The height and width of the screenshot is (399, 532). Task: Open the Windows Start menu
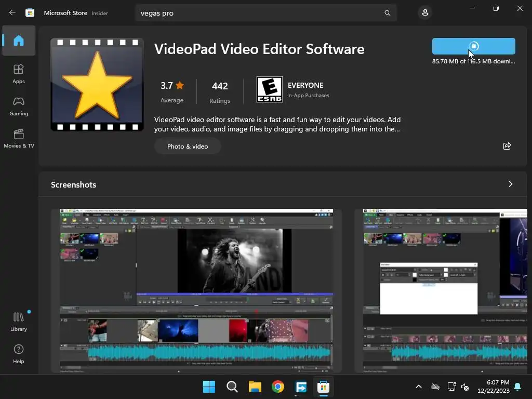pos(209,387)
